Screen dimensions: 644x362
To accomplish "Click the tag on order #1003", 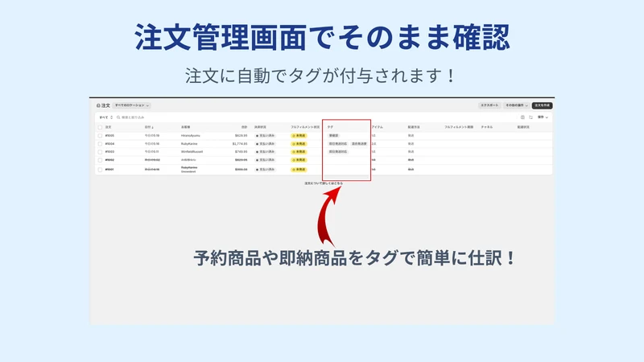I will point(338,152).
